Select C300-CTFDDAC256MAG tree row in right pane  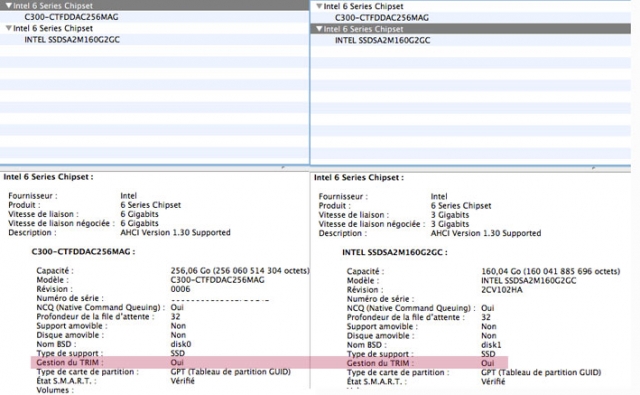pos(471,18)
